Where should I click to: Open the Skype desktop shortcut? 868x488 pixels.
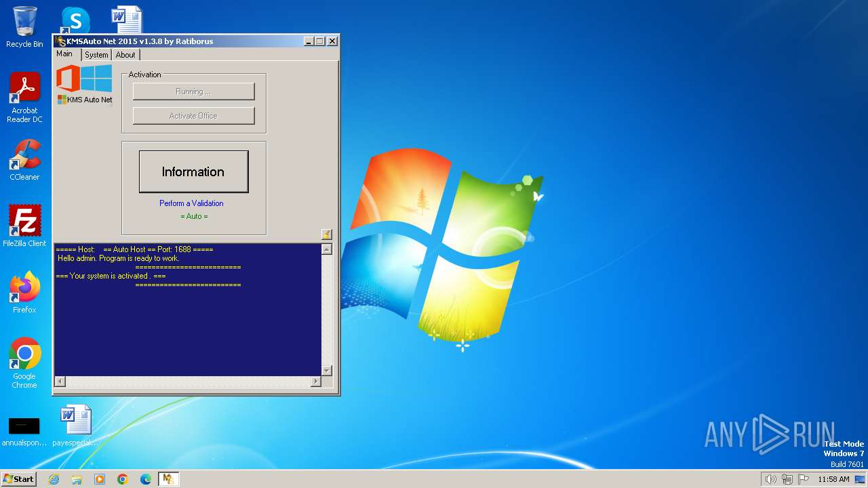tap(75, 19)
